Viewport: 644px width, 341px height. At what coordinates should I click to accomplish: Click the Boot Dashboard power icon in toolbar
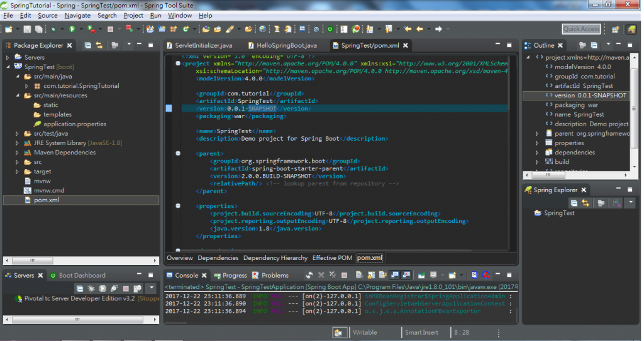(330, 29)
